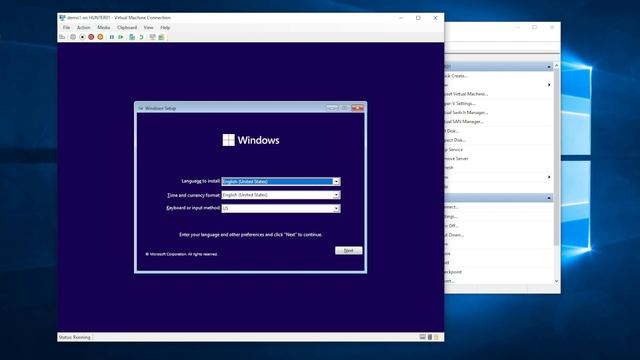Maximize the Virtual Machine Connection window

point(418,18)
